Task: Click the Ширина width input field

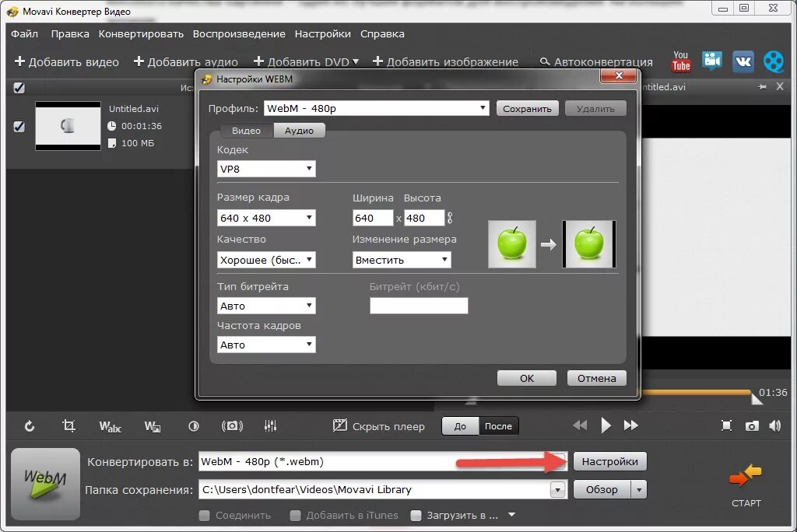Action: click(x=373, y=218)
